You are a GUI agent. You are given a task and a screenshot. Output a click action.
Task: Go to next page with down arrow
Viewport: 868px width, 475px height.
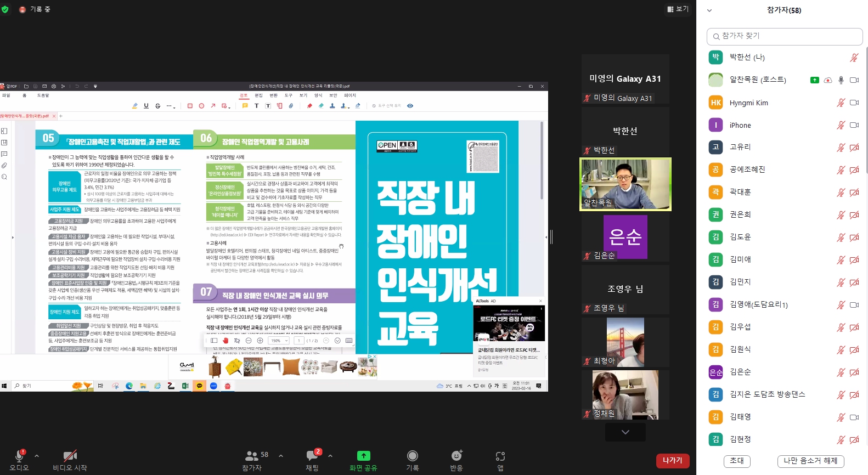pos(337,341)
